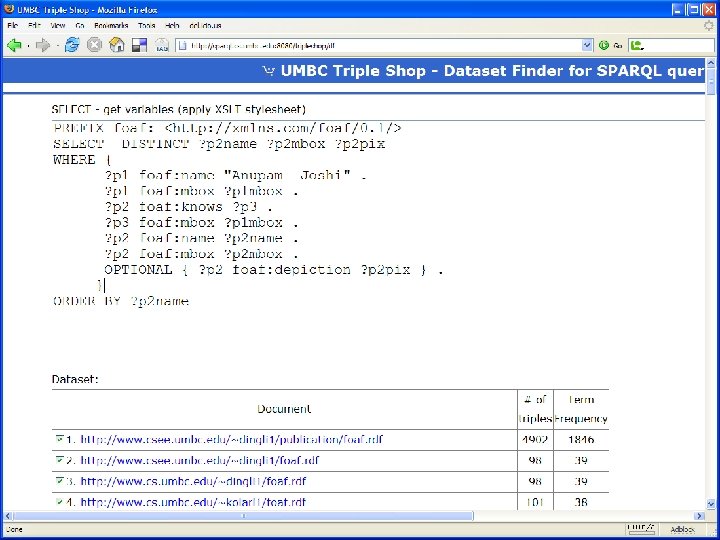Open the Help menu

click(x=172, y=26)
